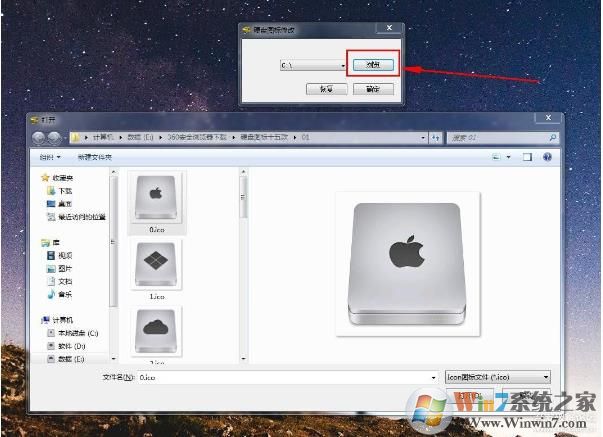The width and height of the screenshot is (603, 437).
Task: Open the Documents library
Action: pos(59,282)
